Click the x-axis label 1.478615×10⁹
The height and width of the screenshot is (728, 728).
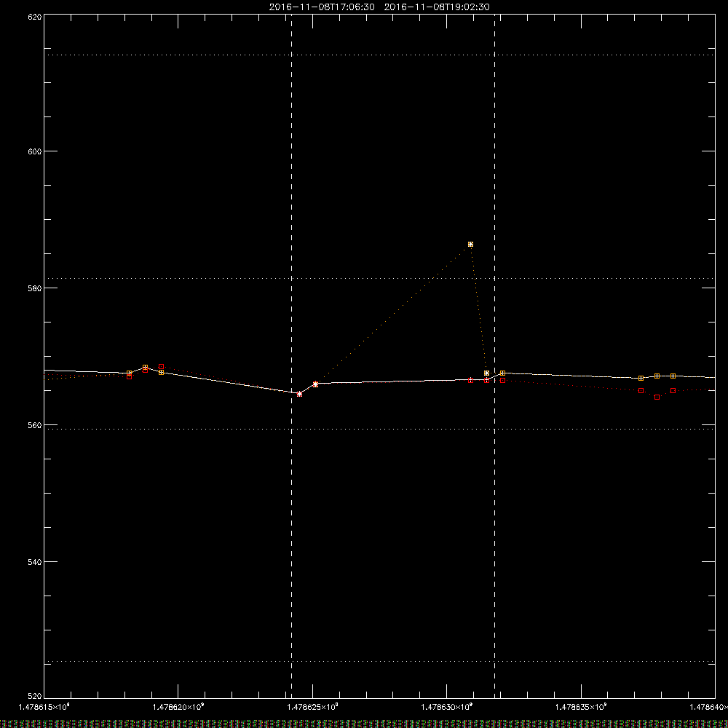[44, 707]
